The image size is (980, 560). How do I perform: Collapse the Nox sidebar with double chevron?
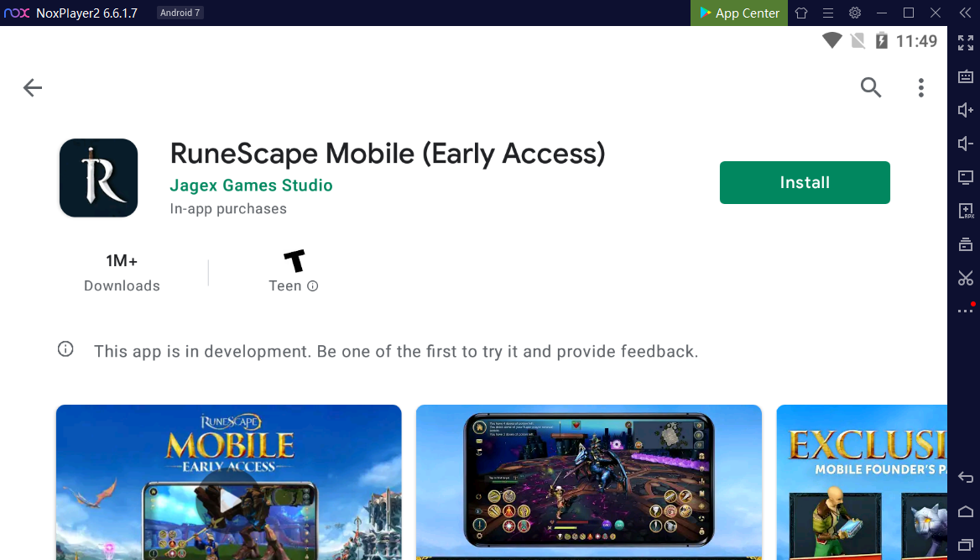click(965, 13)
